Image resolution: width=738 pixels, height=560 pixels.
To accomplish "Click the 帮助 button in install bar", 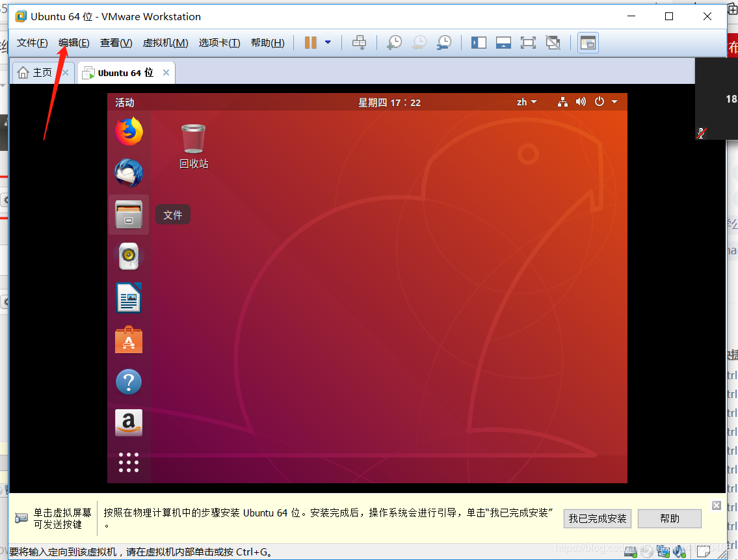I will pyautogui.click(x=669, y=518).
